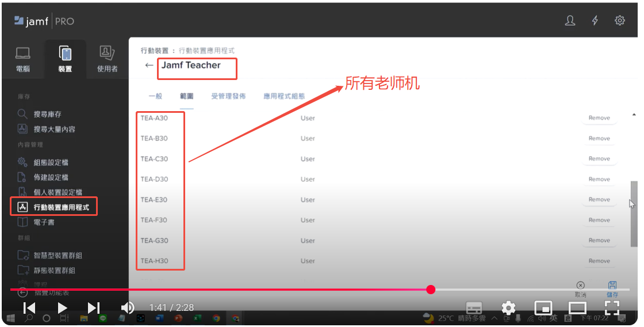Click the Jamf Pro logo
This screenshot has width=644, height=327.
[44, 21]
